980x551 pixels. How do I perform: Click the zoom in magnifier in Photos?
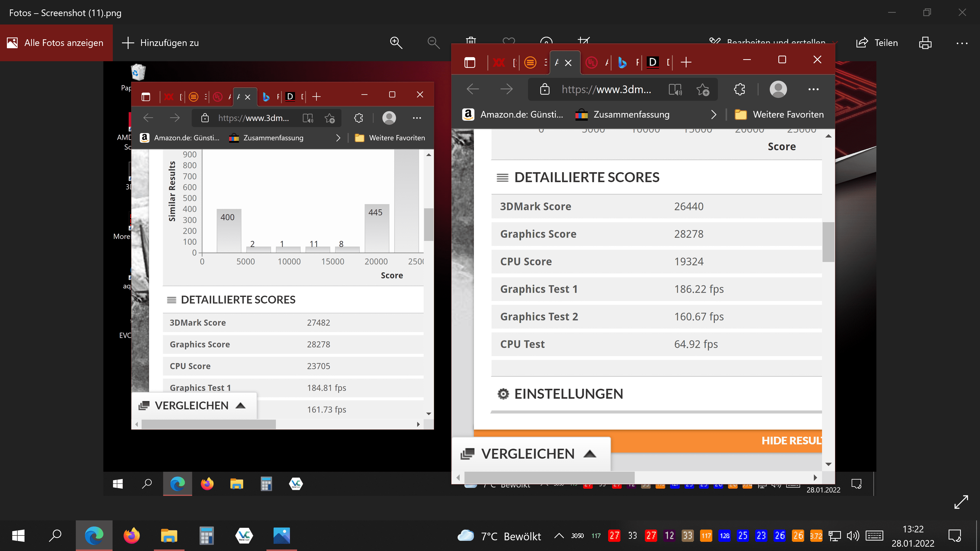coord(396,43)
